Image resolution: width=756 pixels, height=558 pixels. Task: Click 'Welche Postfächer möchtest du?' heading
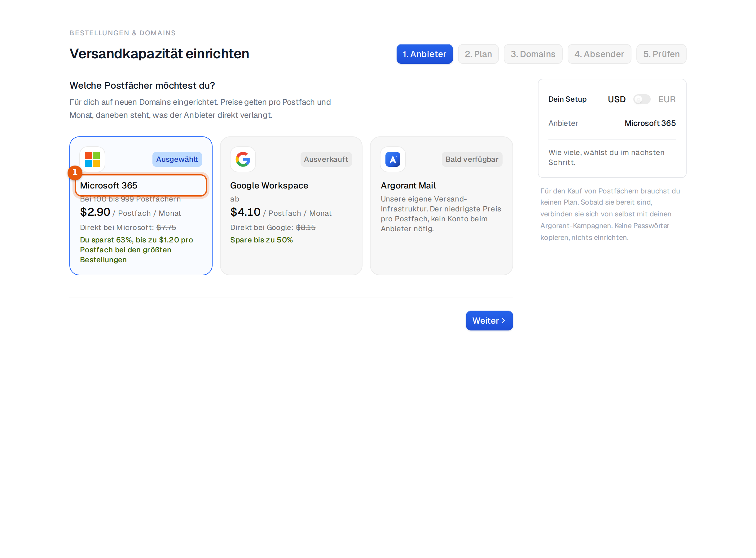click(x=142, y=86)
